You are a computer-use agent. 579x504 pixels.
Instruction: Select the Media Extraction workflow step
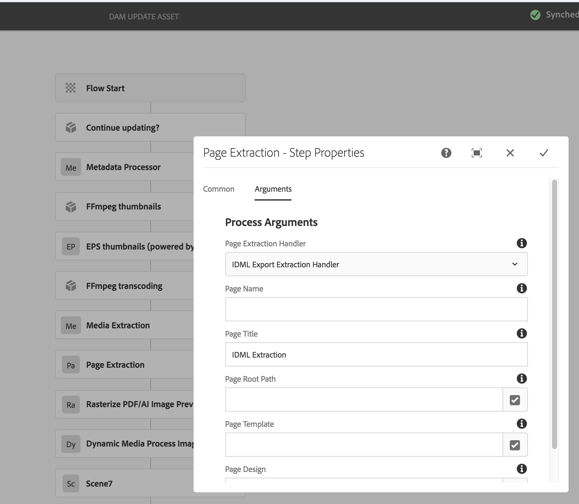(124, 325)
